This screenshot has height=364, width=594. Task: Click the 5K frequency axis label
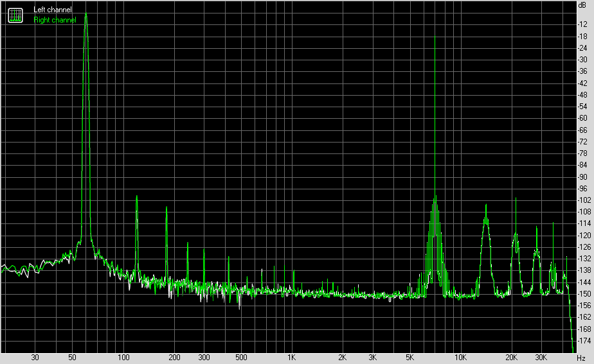[x=410, y=358]
